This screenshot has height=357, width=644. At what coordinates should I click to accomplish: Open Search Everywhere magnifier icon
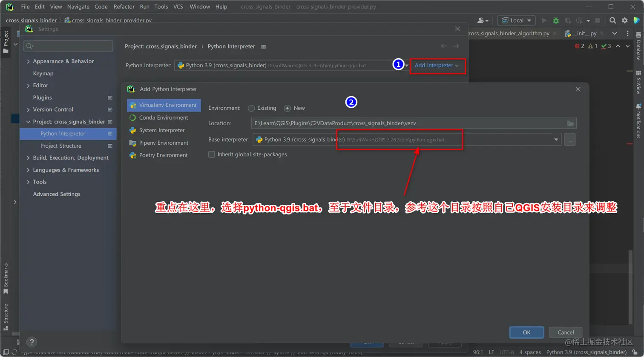612,20
